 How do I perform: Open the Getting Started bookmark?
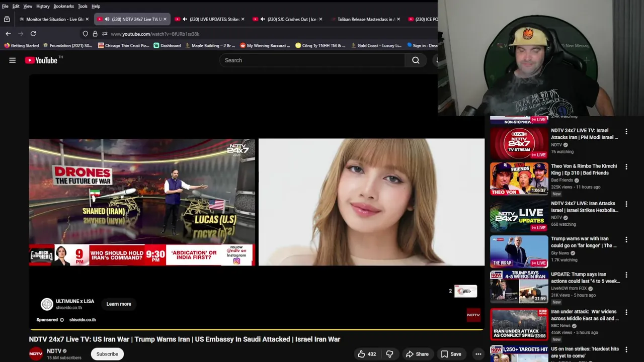[21, 45]
